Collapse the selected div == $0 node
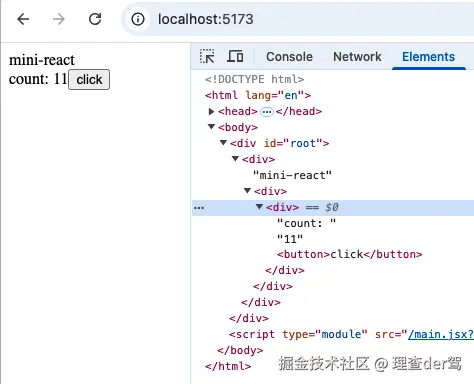The image size is (474, 384). click(x=259, y=207)
